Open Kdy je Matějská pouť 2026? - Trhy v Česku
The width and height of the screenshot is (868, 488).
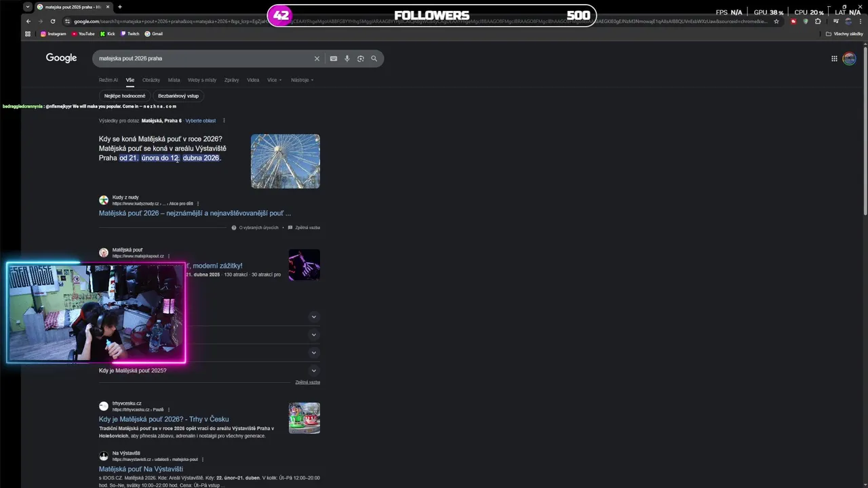click(x=163, y=419)
